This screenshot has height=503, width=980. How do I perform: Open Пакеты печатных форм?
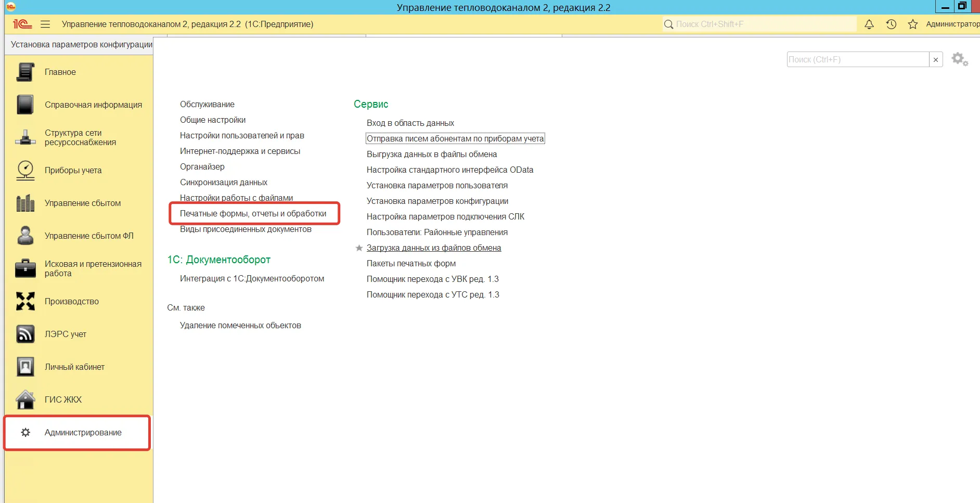411,263
